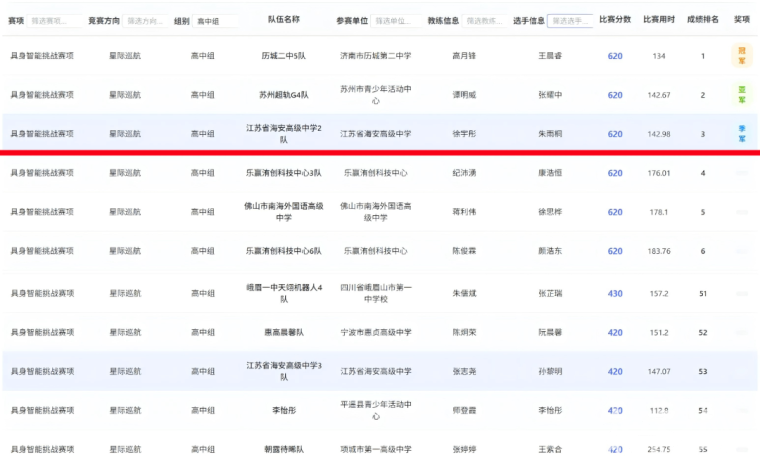Click coach name 张婷婷
Image resolution: width=760 pixels, height=469 pixels.
click(x=464, y=449)
